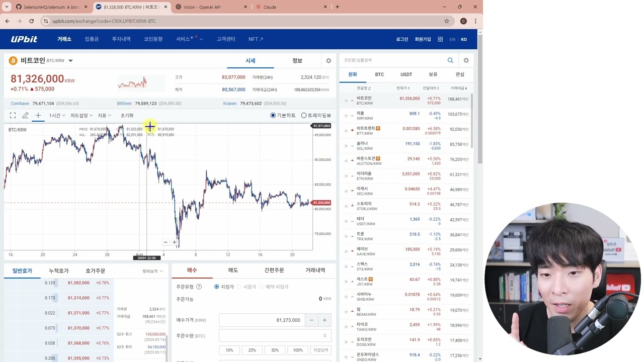
Task: Click the Bitcoin coin logo
Action: [x=13, y=61]
